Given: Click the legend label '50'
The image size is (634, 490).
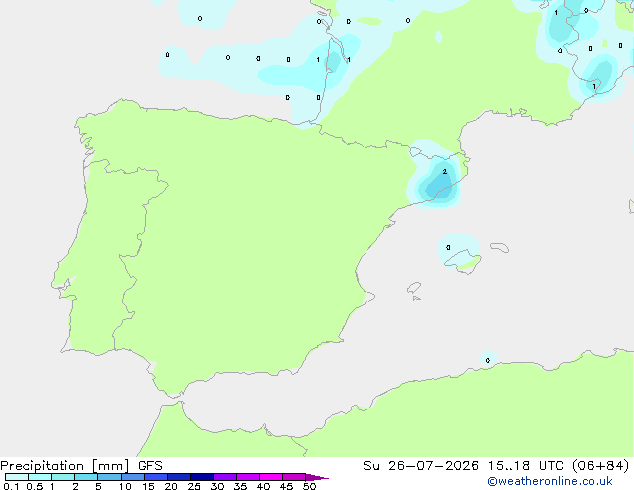Looking at the screenshot, I should [309, 486].
